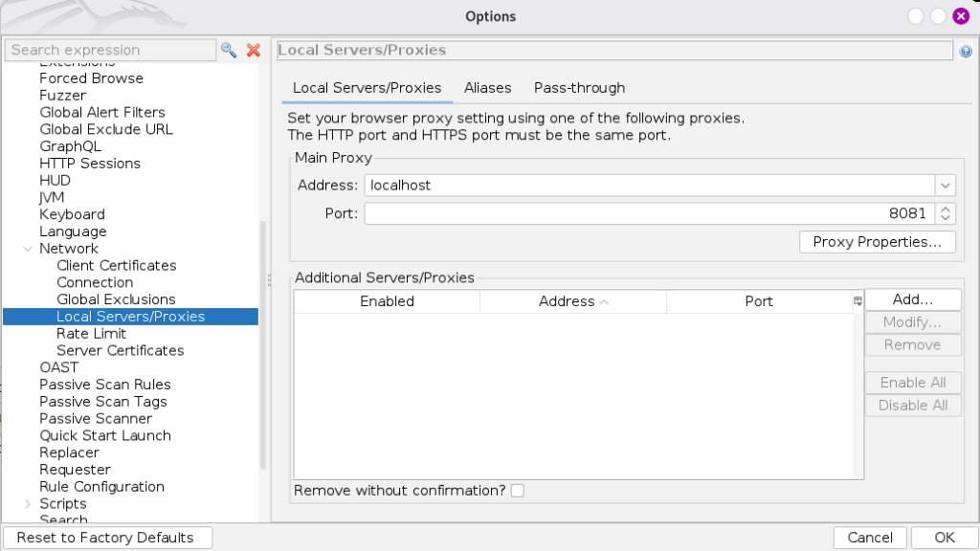
Task: Decrease the port number with down arrow
Action: pos(945,219)
